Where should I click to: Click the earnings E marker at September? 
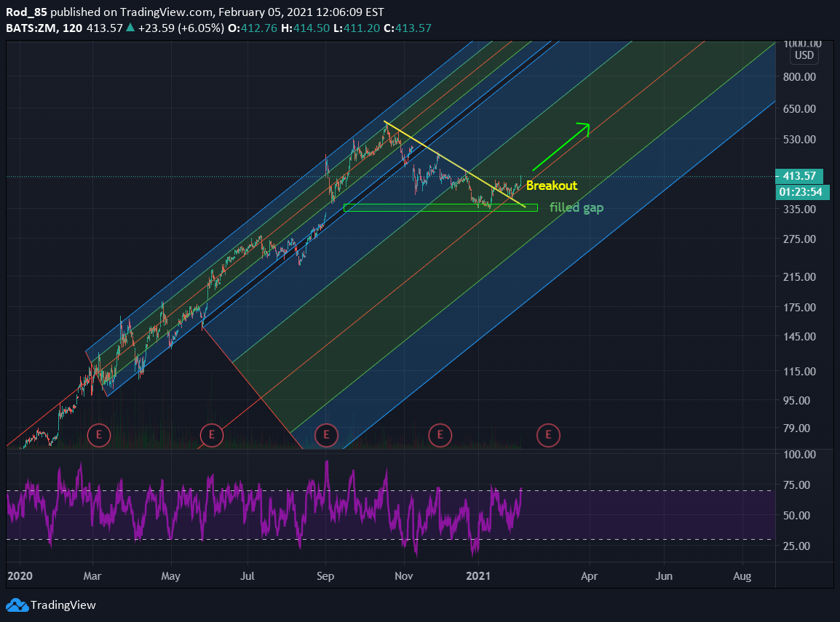326,435
